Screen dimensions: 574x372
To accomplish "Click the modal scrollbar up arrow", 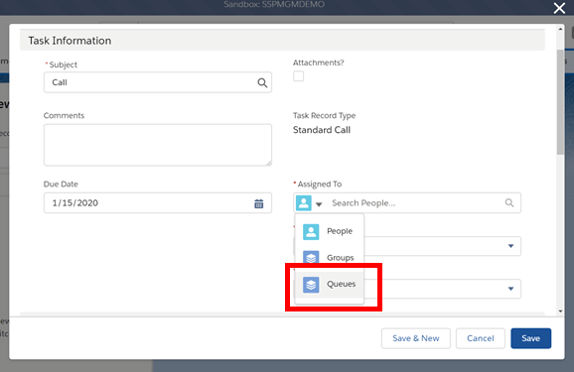I will (560, 29).
